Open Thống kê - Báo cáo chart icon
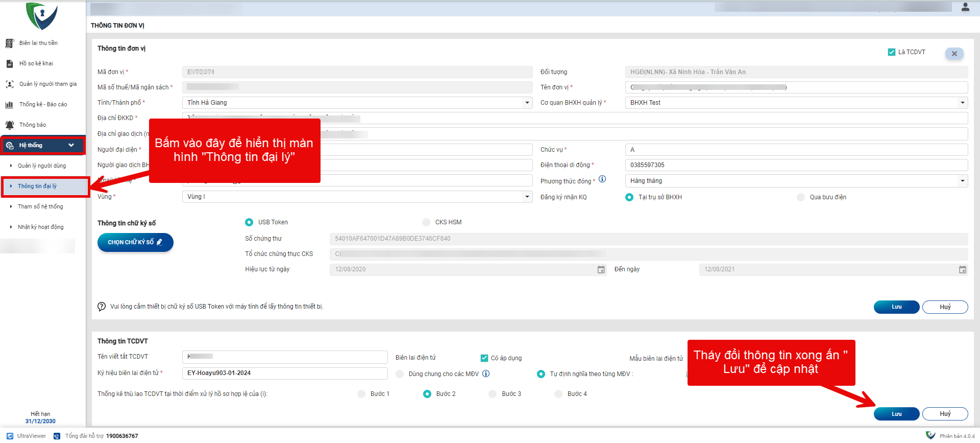This screenshot has height=443, width=980. 9,105
